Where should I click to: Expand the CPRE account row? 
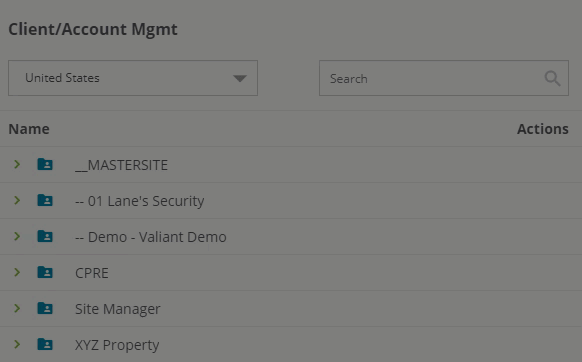click(x=17, y=272)
